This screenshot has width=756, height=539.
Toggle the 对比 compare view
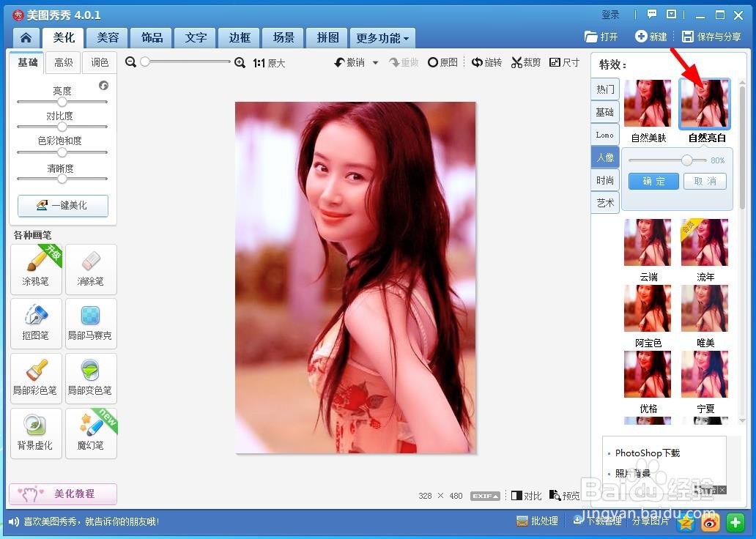[527, 496]
